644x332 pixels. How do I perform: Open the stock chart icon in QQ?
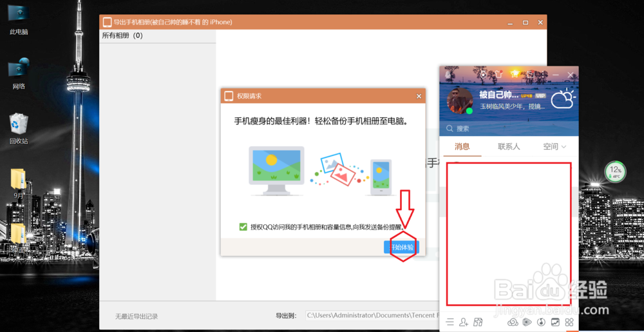click(555, 322)
